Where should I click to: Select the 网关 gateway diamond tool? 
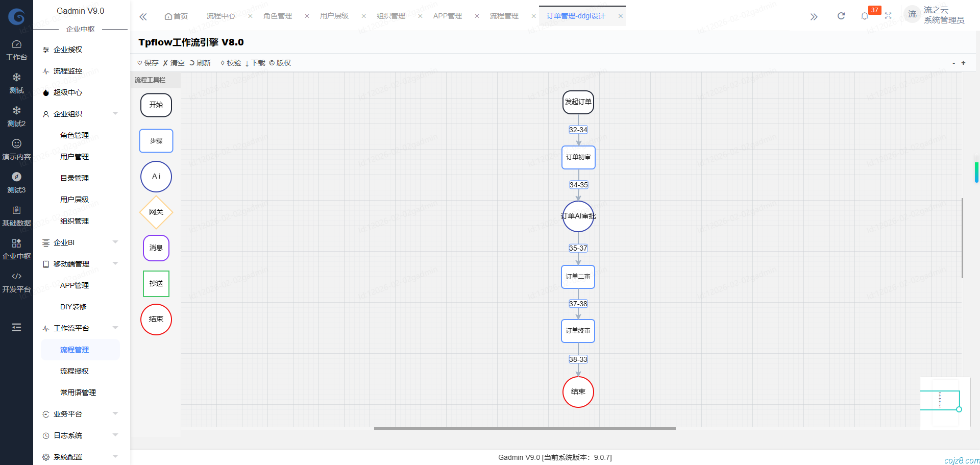pyautogui.click(x=156, y=212)
